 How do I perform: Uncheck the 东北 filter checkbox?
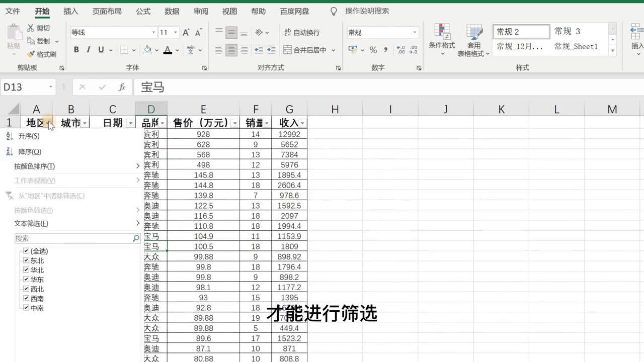(26, 260)
